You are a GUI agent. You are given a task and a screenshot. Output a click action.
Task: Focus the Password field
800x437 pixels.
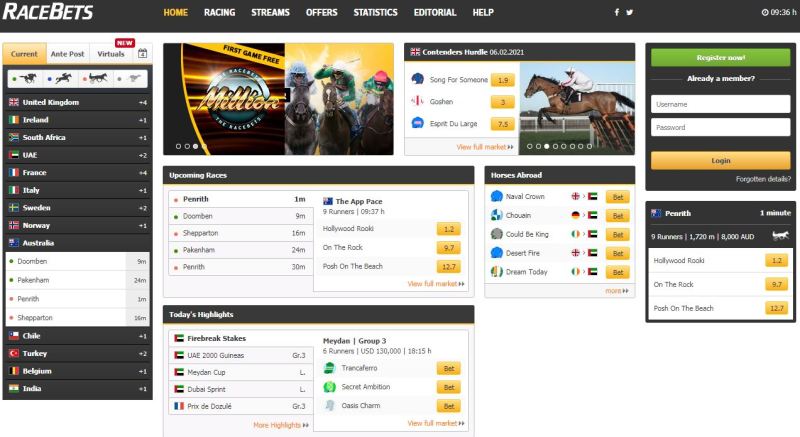(720, 127)
